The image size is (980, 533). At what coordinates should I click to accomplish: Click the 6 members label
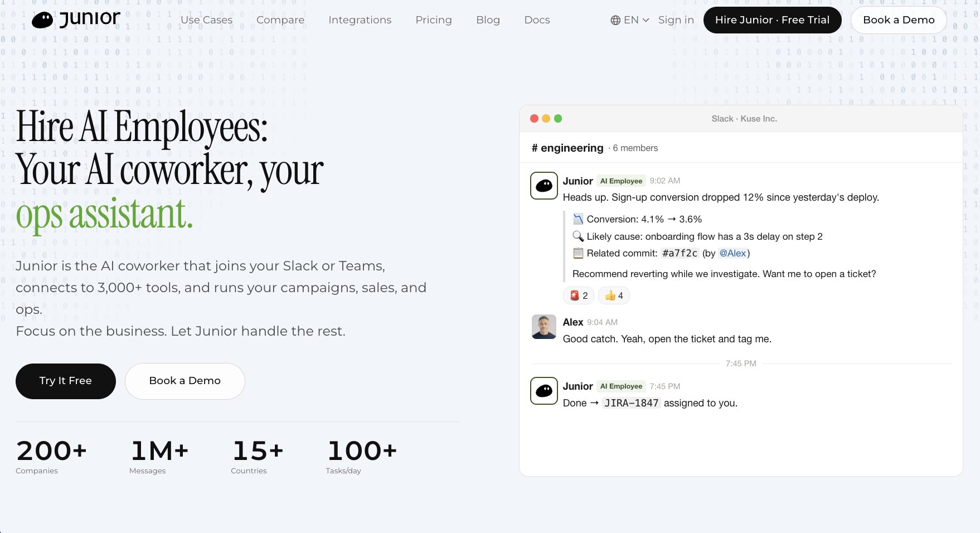point(635,148)
